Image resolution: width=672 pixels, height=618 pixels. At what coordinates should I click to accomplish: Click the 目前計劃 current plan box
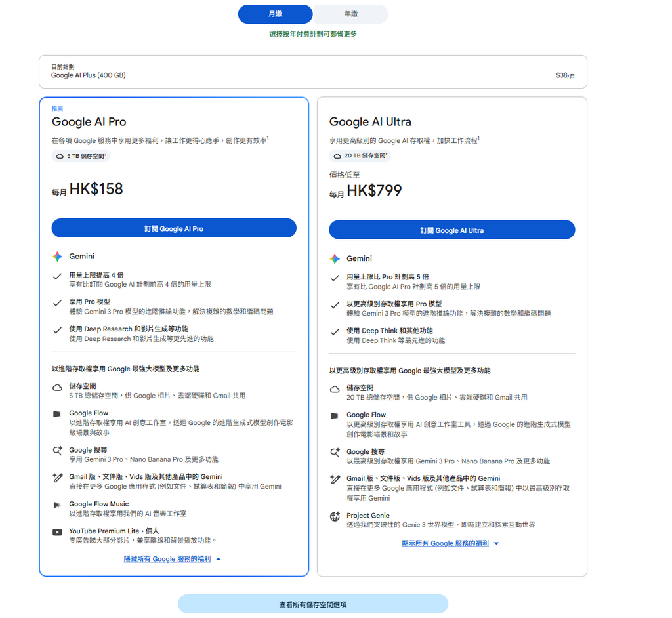(313, 72)
